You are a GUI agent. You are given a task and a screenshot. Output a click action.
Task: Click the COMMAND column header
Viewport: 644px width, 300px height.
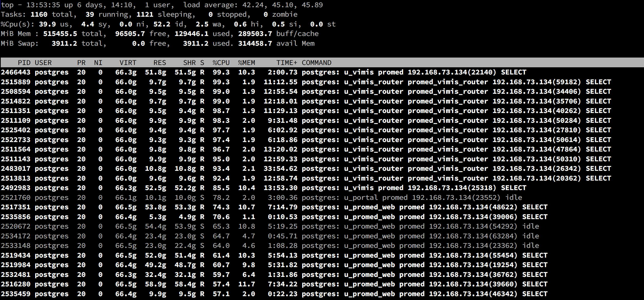coord(316,63)
